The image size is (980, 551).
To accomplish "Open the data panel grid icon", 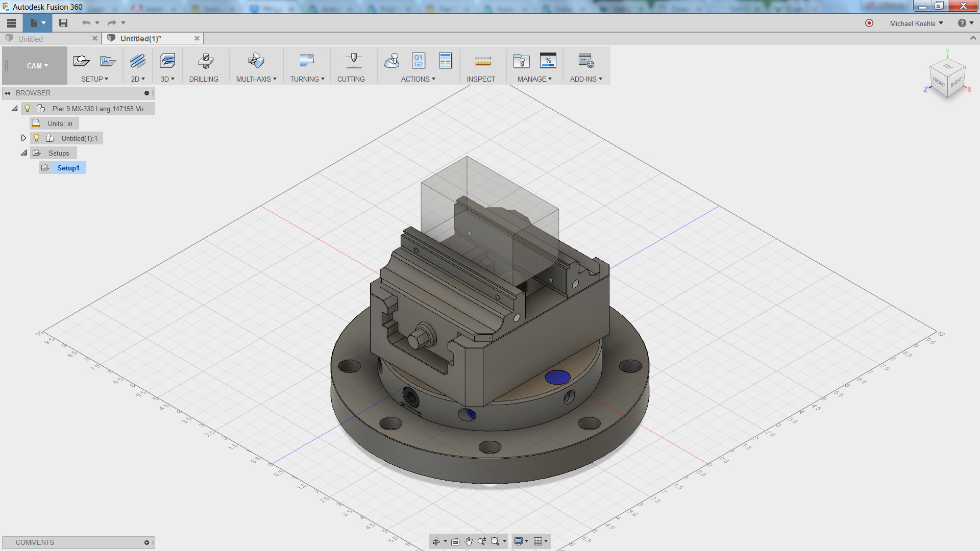I will [11, 23].
